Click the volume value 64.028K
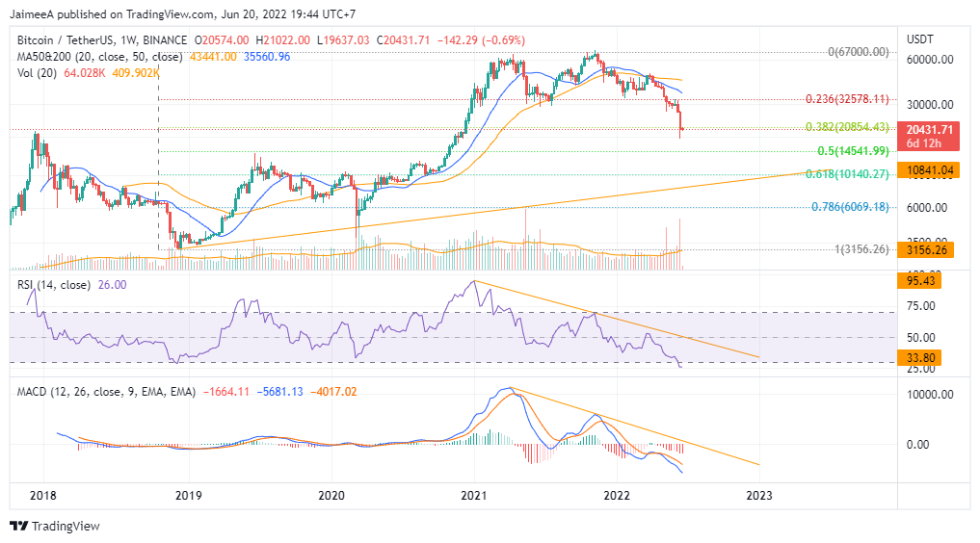The width and height of the screenshot is (980, 543). point(85,73)
